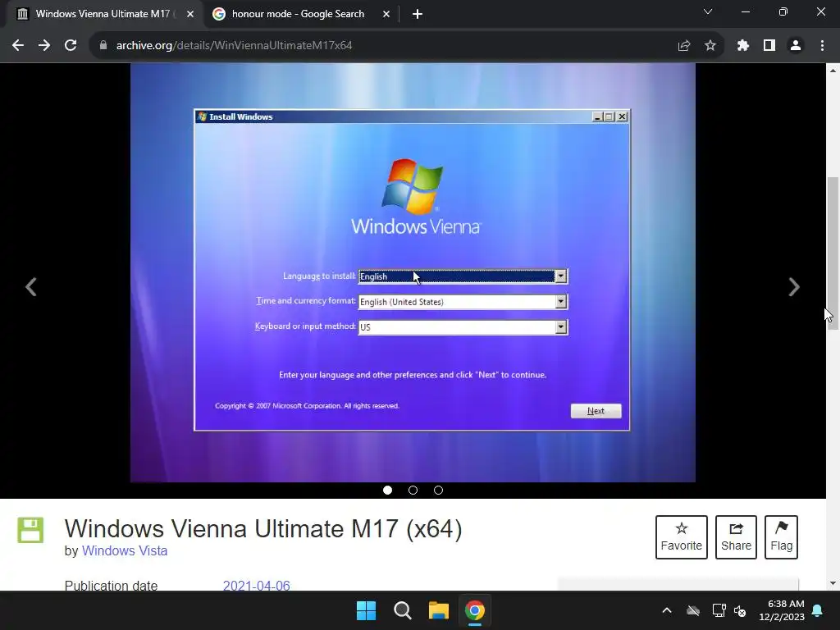Open notifications bell icon
Screen dimensions: 840x630
818,610
